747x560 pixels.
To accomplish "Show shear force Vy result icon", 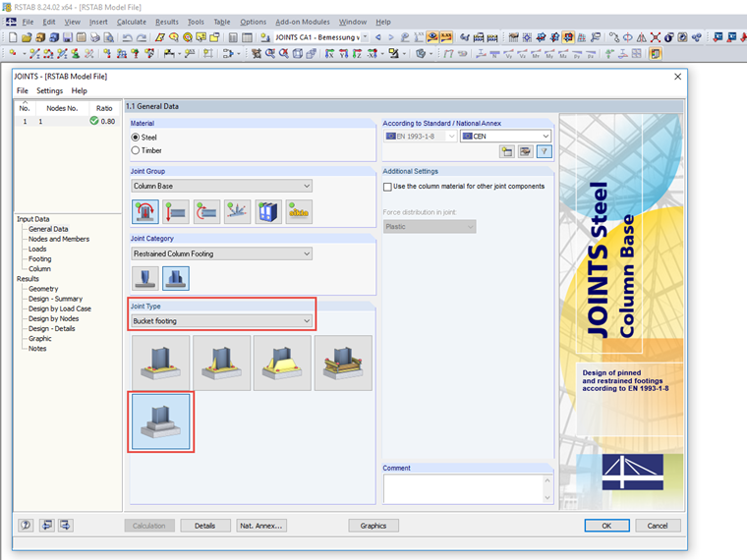I will point(509,54).
